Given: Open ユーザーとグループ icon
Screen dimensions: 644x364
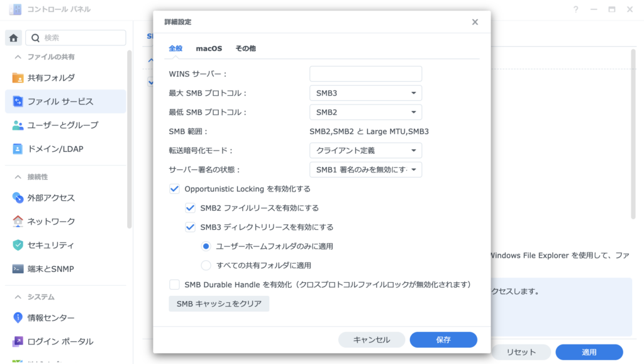Looking at the screenshot, I should click(x=18, y=125).
